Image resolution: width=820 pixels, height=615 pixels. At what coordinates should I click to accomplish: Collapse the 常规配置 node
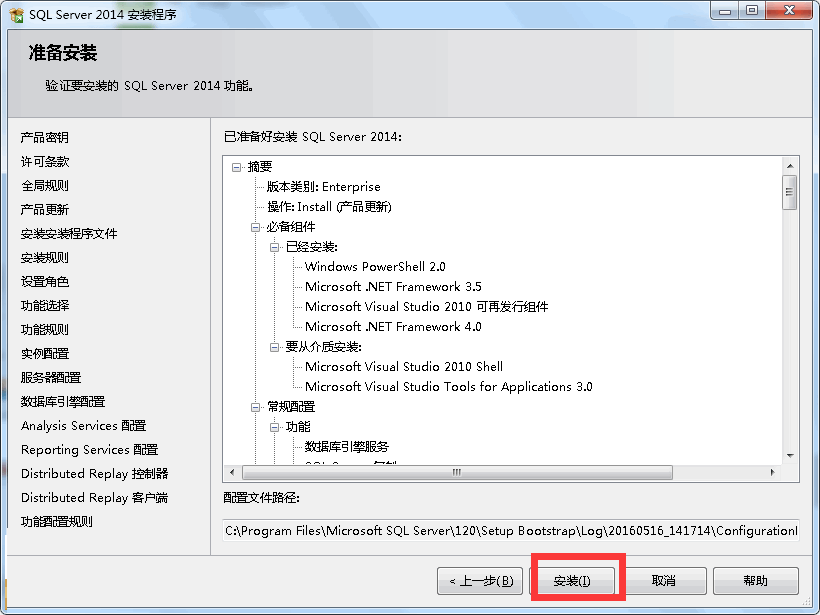tap(256, 406)
